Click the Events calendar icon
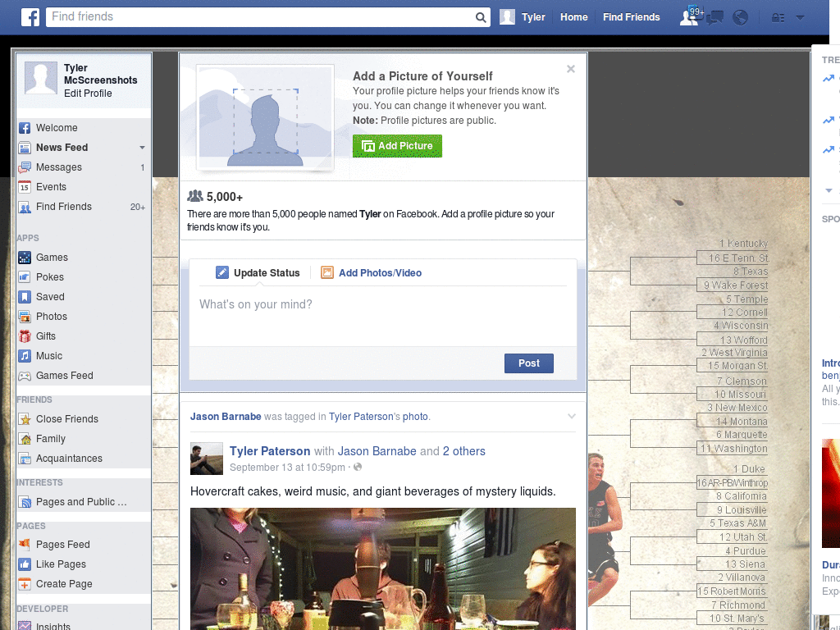Image resolution: width=840 pixels, height=630 pixels. [25, 187]
